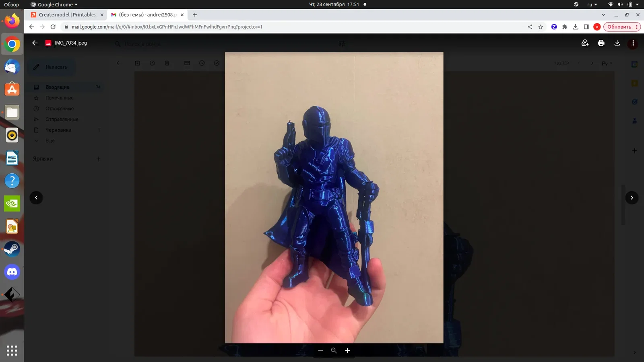Click the address bar URL
Viewport: 644px width, 362px height.
[x=167, y=27]
